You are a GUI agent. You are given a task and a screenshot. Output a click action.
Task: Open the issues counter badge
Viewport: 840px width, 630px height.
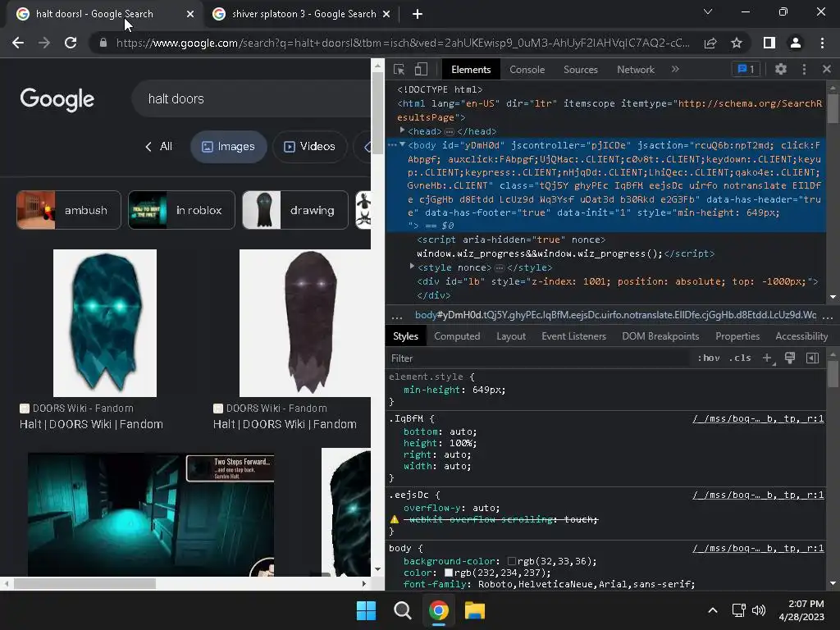[746, 69]
